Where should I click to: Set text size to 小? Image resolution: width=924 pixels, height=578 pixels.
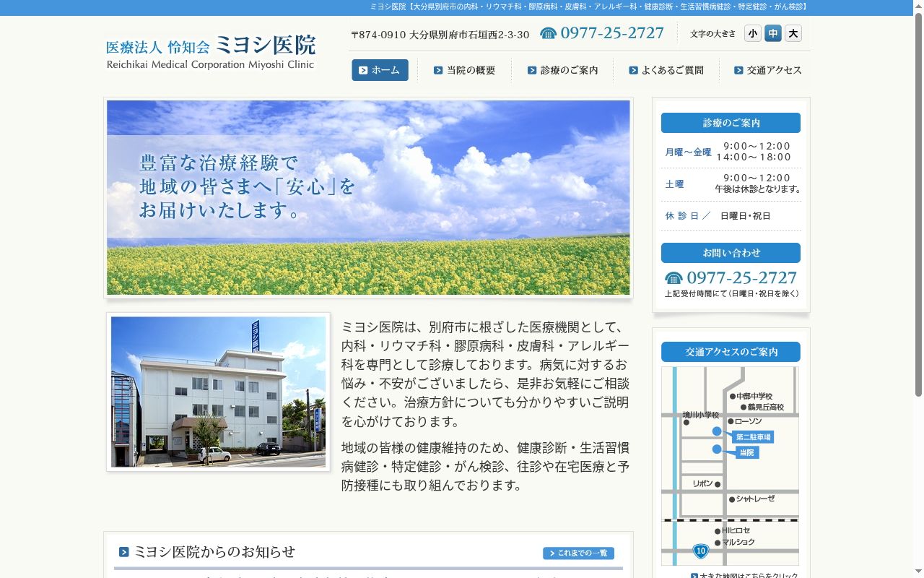pyautogui.click(x=753, y=33)
